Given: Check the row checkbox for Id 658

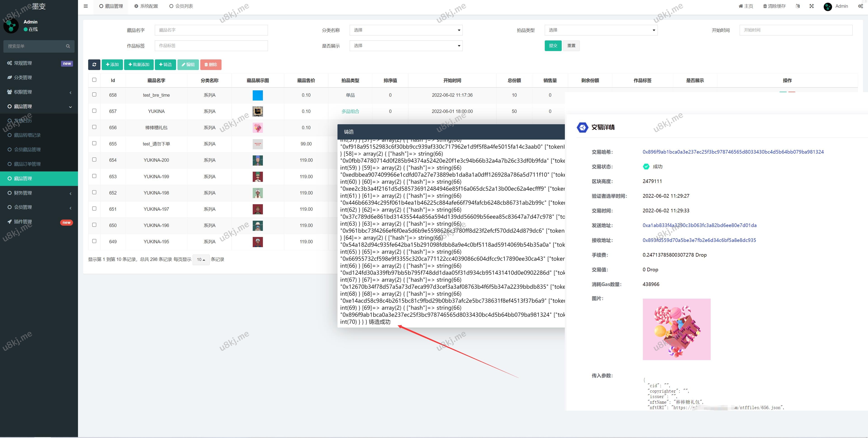Looking at the screenshot, I should pos(94,95).
